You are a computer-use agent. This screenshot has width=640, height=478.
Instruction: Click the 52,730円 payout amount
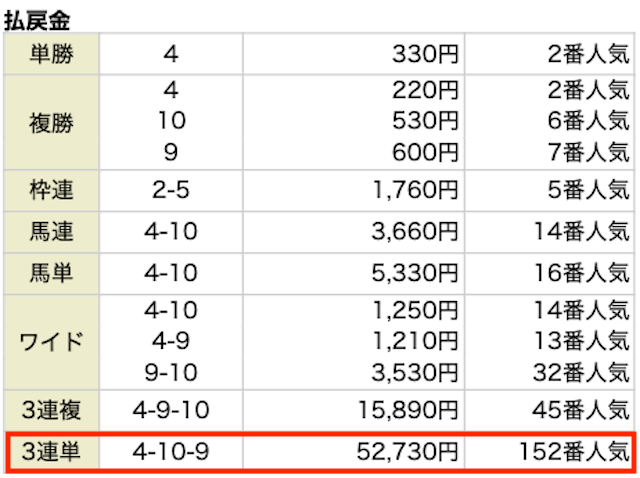pos(407,452)
